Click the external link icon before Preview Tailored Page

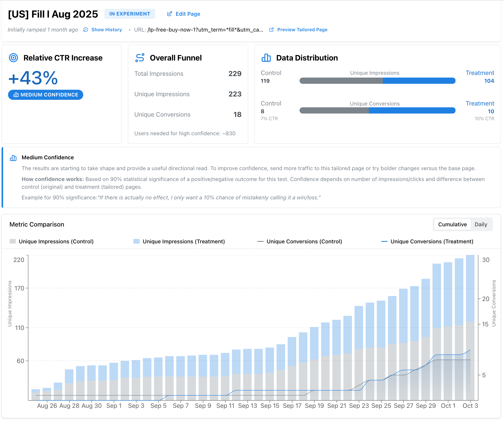(271, 29)
